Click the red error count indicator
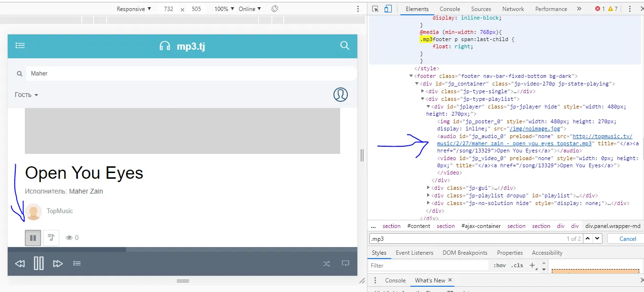 600,9
